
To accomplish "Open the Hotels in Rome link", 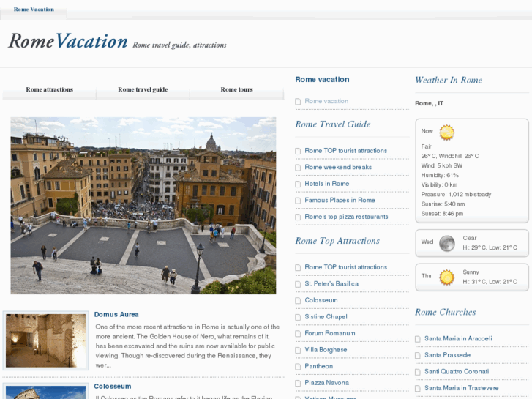I will (326, 184).
